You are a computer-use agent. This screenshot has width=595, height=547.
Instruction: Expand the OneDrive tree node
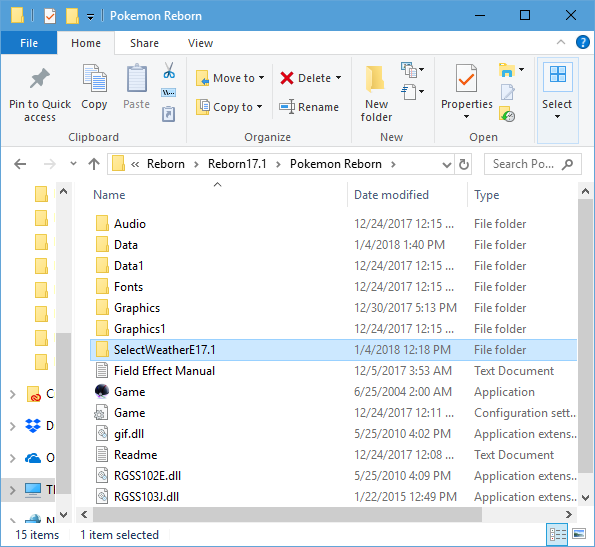coord(12,458)
